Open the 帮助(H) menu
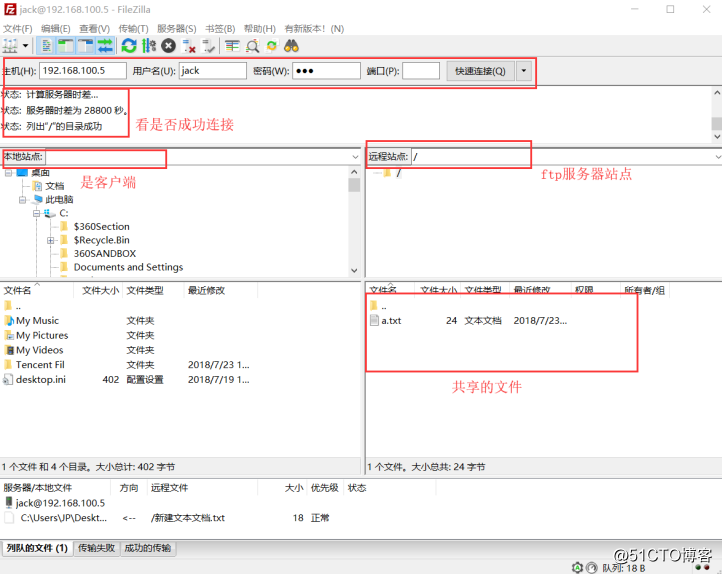722x574 pixels. point(260,29)
